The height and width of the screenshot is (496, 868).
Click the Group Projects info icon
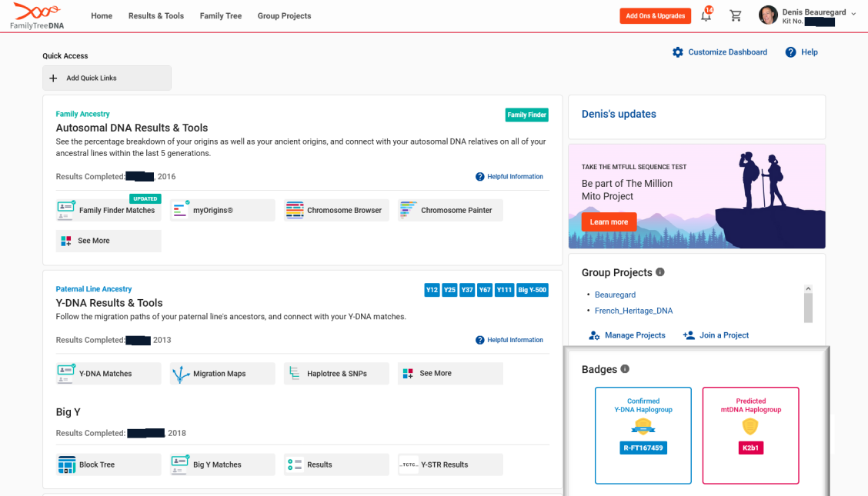click(660, 272)
